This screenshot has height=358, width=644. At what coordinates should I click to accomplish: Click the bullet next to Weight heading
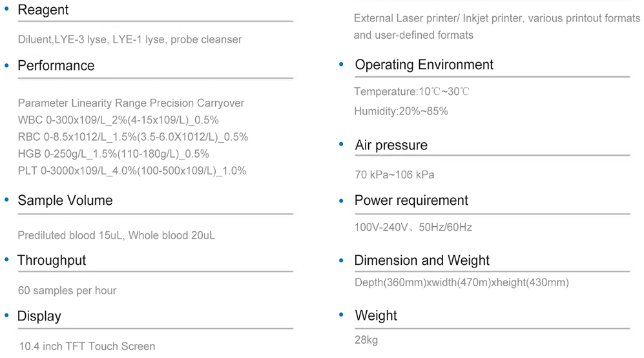click(341, 315)
